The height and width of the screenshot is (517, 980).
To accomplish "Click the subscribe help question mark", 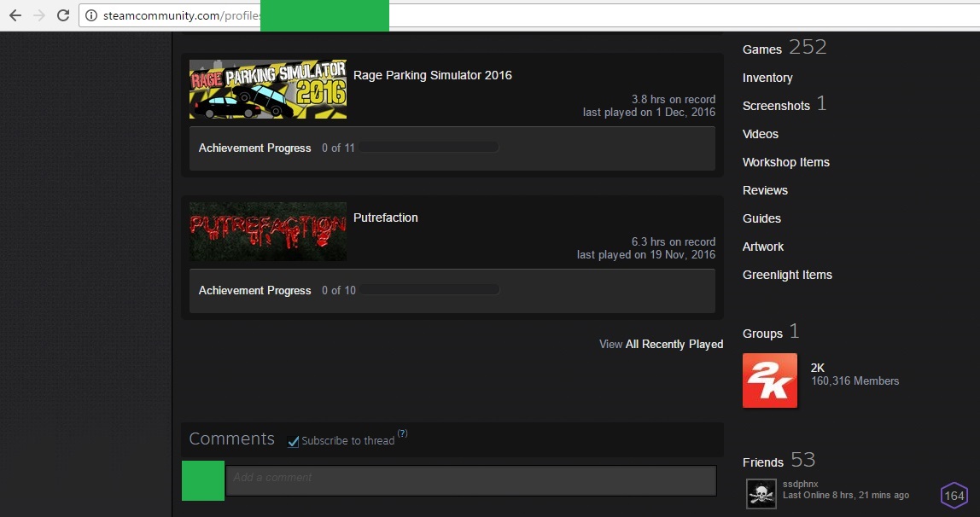I will pos(403,433).
